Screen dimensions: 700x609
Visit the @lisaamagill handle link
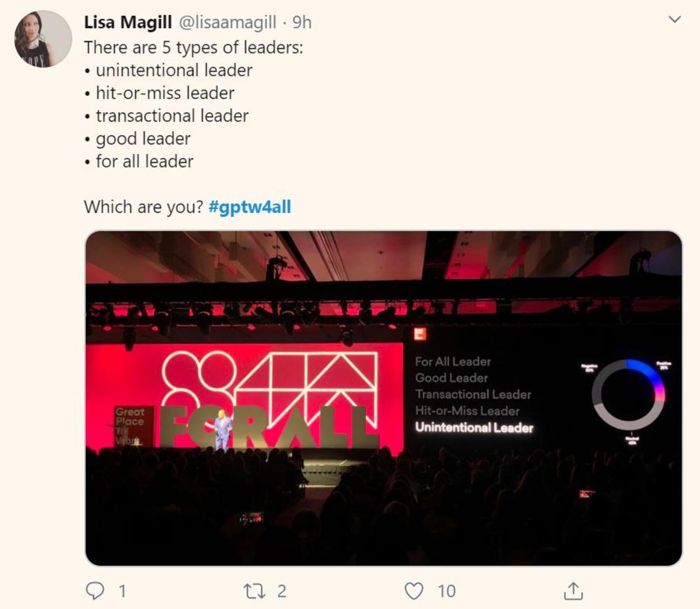pyautogui.click(x=228, y=22)
